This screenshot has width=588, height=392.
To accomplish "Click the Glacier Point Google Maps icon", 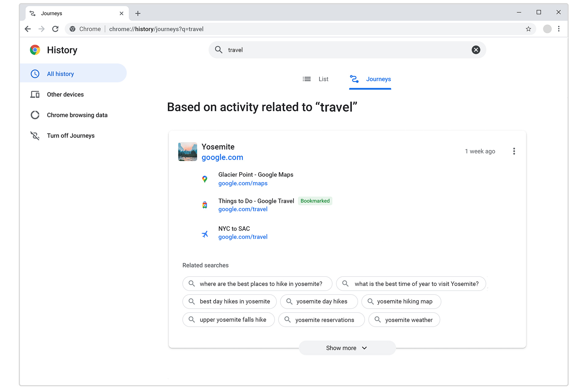I will pos(204,178).
